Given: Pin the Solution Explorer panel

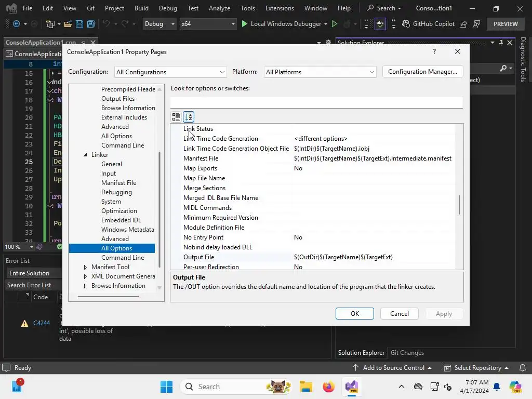Looking at the screenshot, I should (x=501, y=43).
